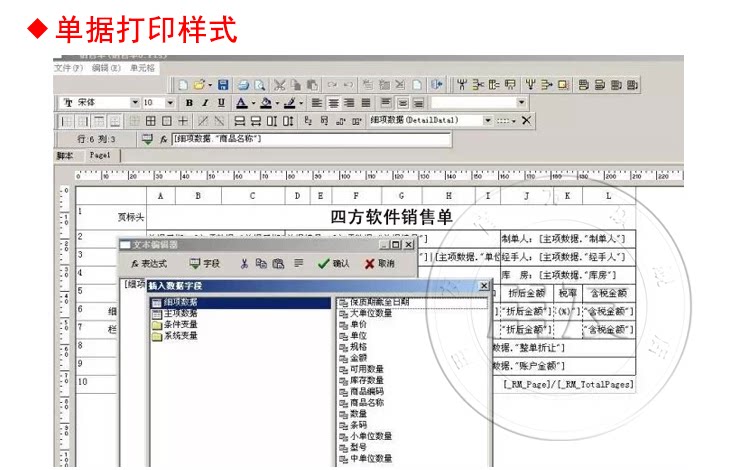Click the Open folder icon in the toolbar
This screenshot has height=470, width=750.
point(199,85)
